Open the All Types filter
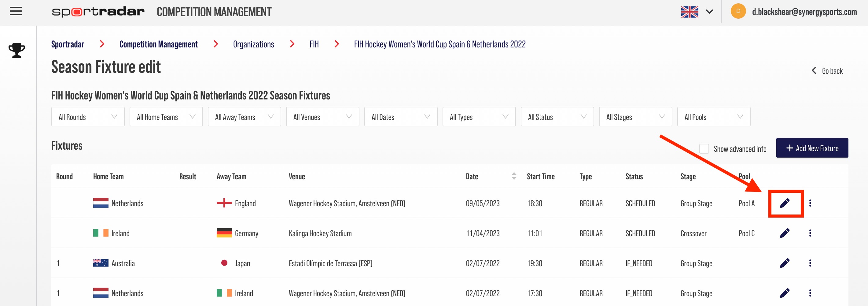This screenshot has height=306, width=868. (x=479, y=117)
